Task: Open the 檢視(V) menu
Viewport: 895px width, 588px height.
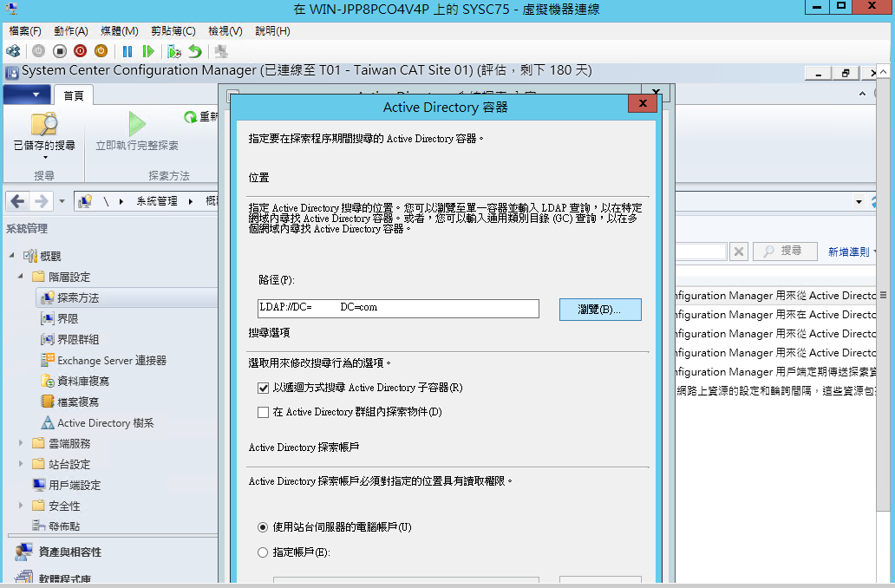Action: pos(225,31)
